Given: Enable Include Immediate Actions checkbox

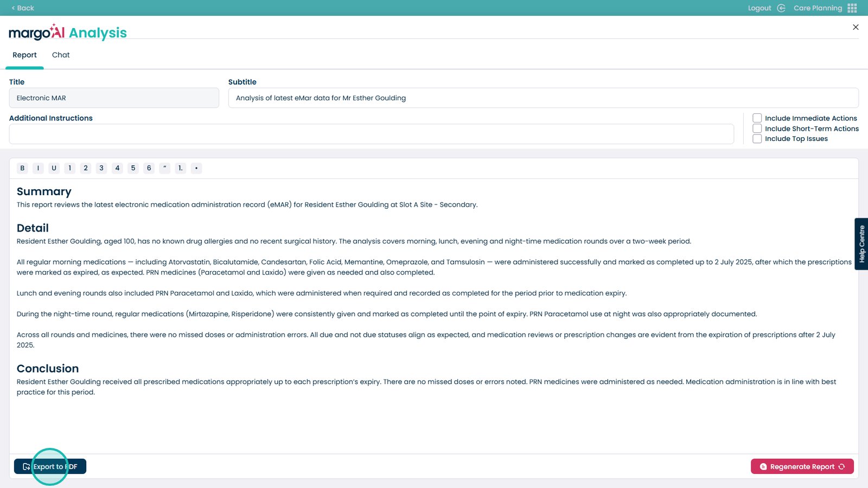Looking at the screenshot, I should point(757,118).
